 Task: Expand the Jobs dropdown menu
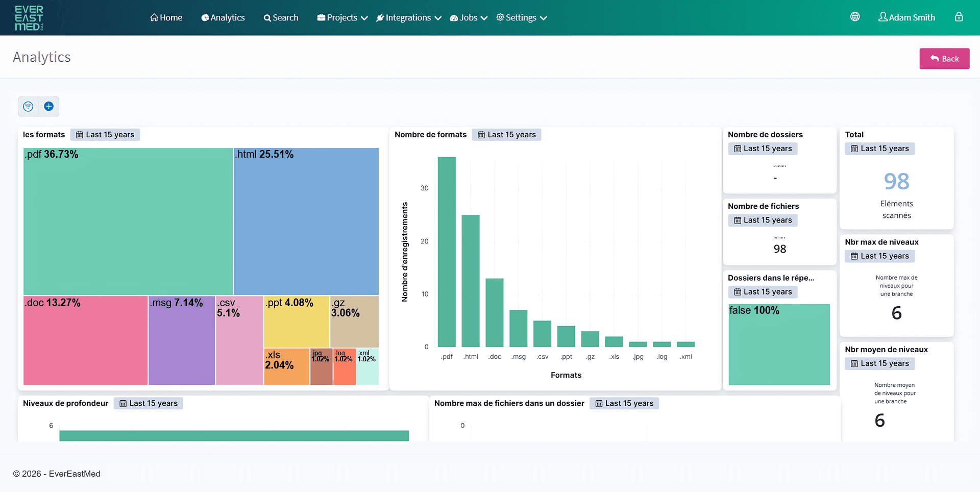[x=469, y=18]
